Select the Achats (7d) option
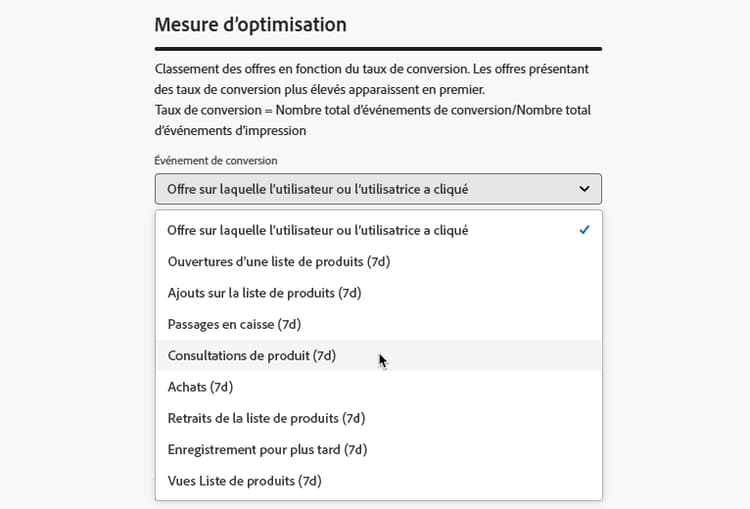This screenshot has height=509, width=750. click(378, 387)
